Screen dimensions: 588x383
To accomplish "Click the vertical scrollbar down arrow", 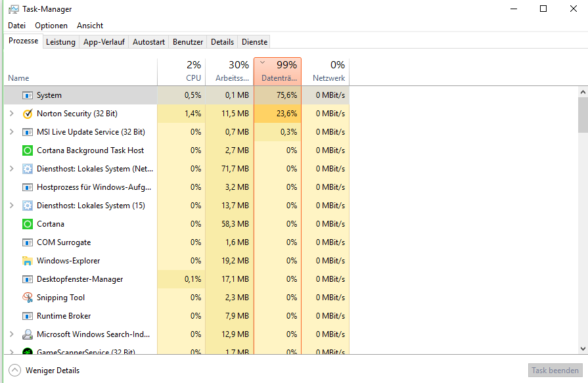I will 583,349.
